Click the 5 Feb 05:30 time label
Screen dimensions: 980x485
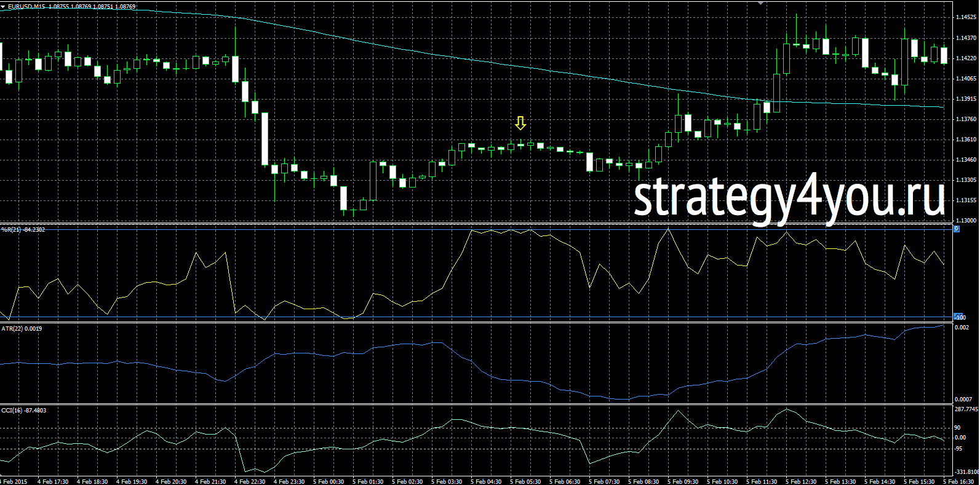(x=525, y=481)
